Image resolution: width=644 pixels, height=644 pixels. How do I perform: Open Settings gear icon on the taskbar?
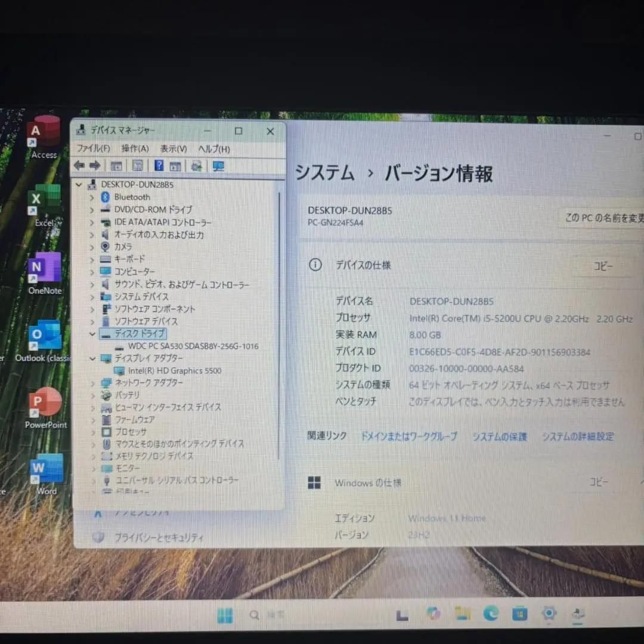pyautogui.click(x=549, y=613)
